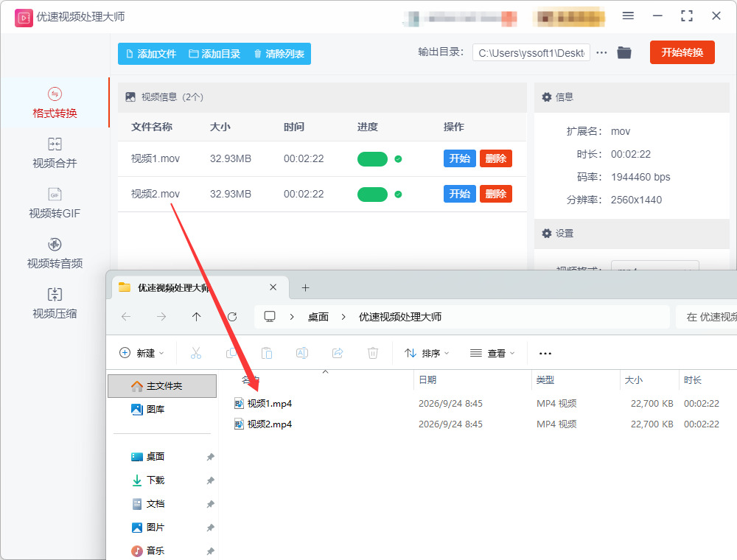Select 主文件夹 in the navigation pane

pos(162,386)
